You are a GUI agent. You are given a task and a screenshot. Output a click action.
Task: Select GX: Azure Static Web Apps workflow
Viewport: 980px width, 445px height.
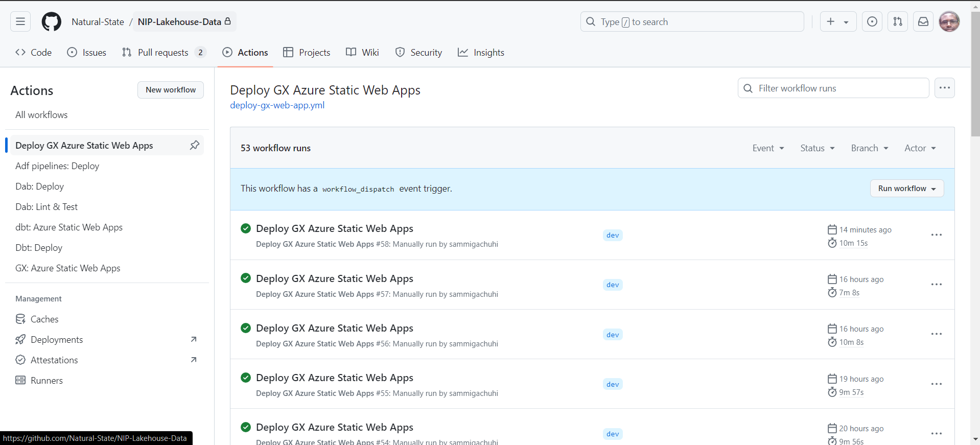(x=107, y=268)
